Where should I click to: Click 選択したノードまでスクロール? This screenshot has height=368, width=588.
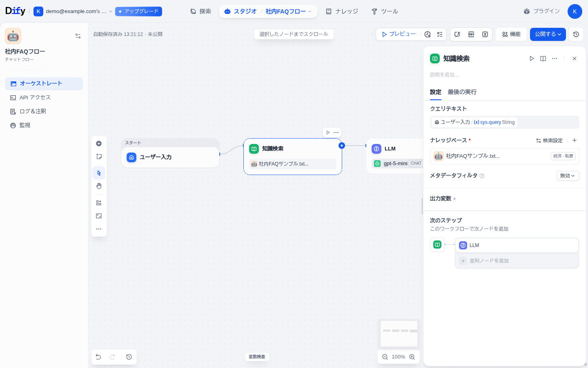pos(294,34)
